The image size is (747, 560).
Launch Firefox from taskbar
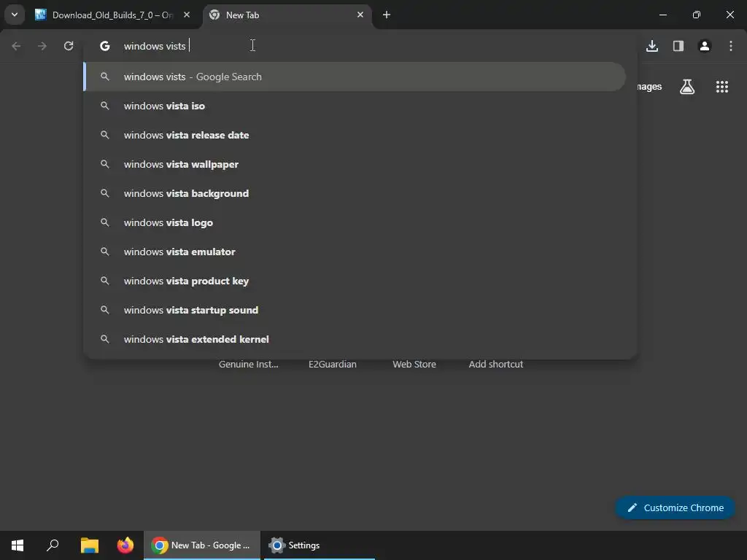125,545
